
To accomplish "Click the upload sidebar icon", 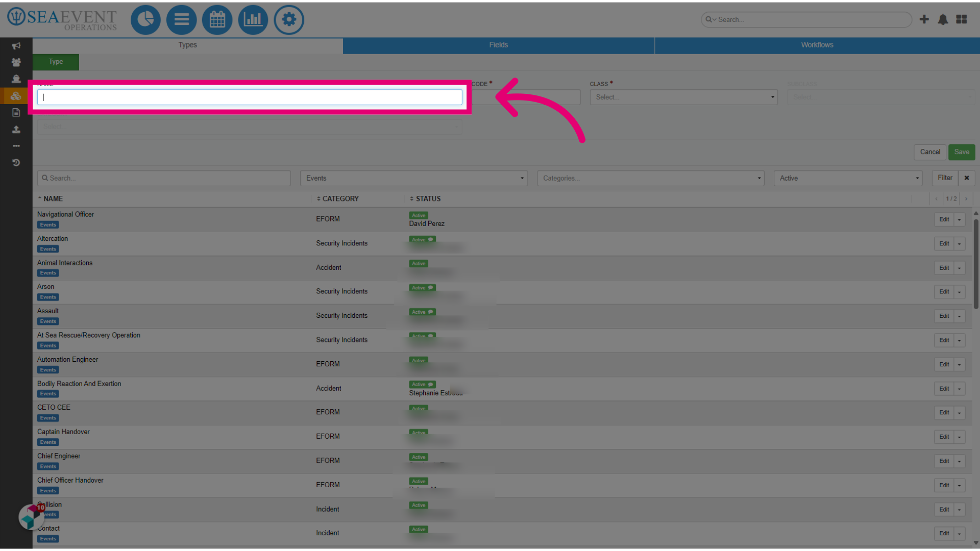I will pos(16,130).
